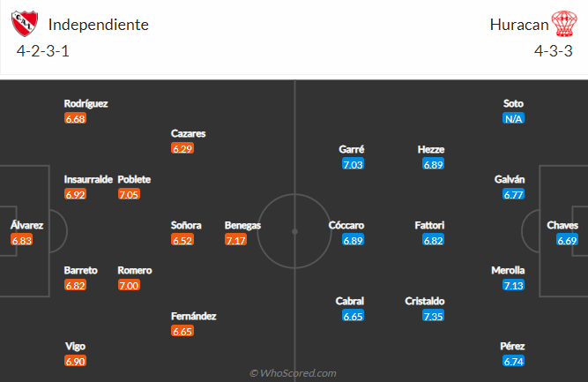This screenshot has width=588, height=382.
Task: Select goalkeeper Álvarez on the pitch
Action: (x=26, y=225)
